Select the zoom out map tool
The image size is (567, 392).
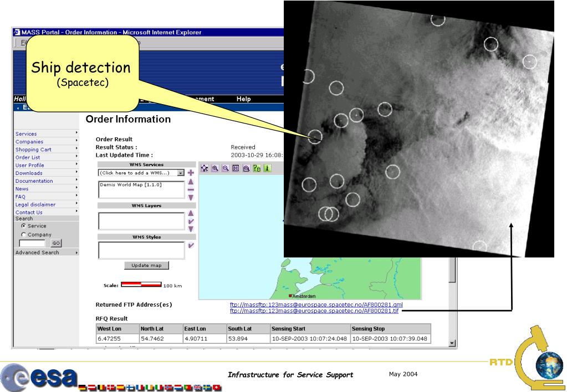pos(226,168)
